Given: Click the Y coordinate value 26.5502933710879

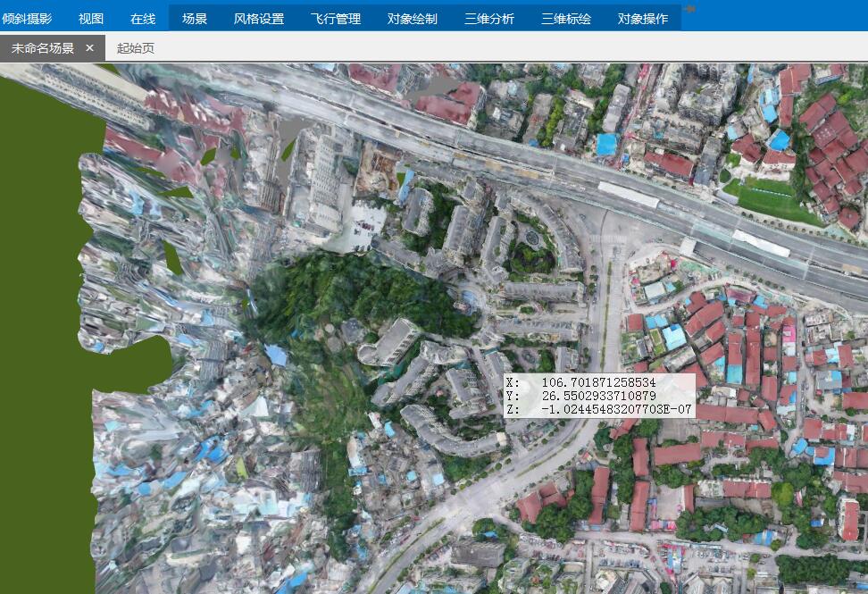Looking at the screenshot, I should [x=598, y=396].
